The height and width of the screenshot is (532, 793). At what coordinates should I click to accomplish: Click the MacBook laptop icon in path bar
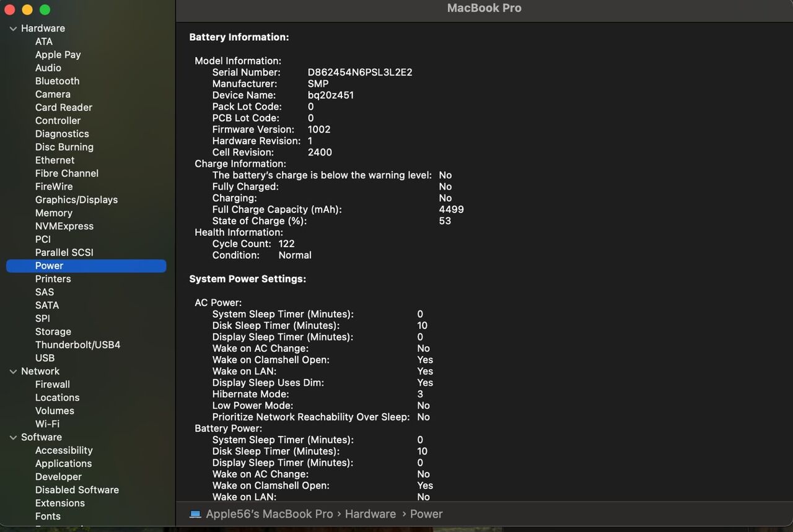(195, 514)
